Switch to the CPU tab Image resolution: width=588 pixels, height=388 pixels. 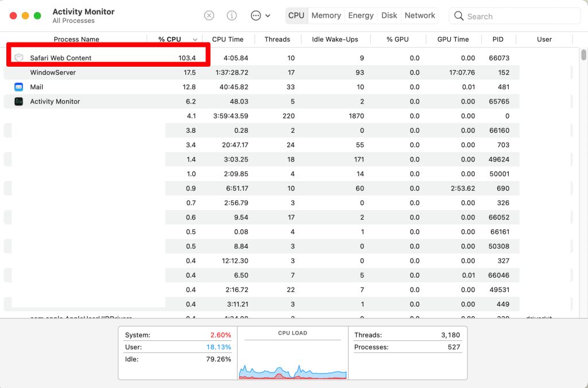[296, 16]
